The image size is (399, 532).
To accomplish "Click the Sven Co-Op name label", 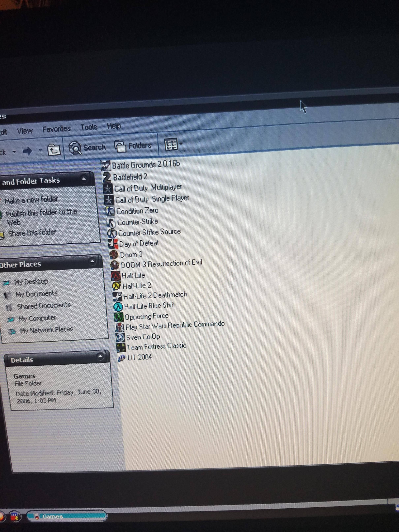I will 143,337.
